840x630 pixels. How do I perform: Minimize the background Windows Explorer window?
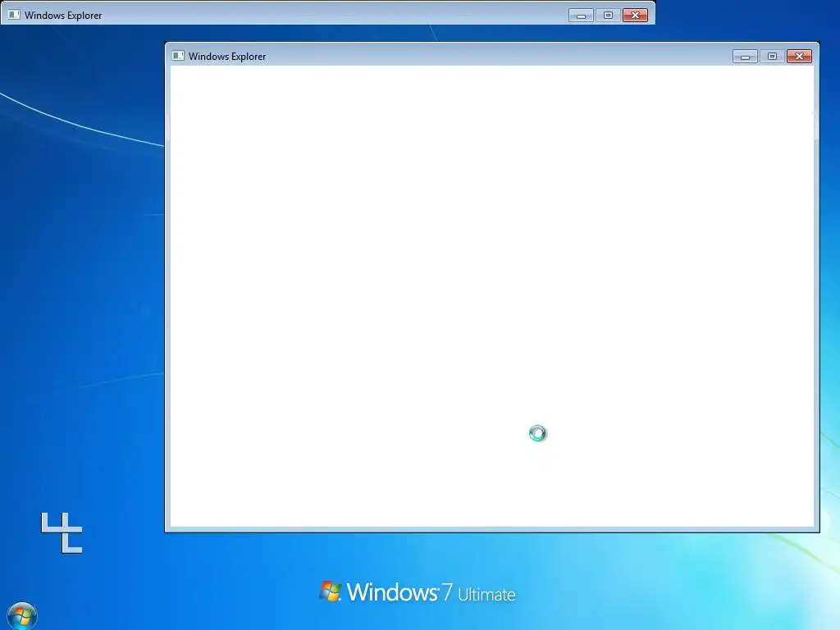581,15
